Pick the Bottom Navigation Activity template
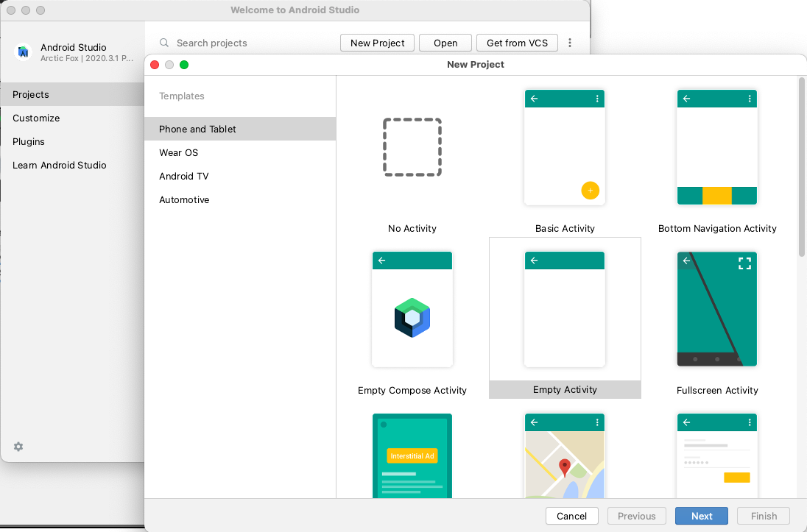This screenshot has width=807, height=532. [717, 147]
